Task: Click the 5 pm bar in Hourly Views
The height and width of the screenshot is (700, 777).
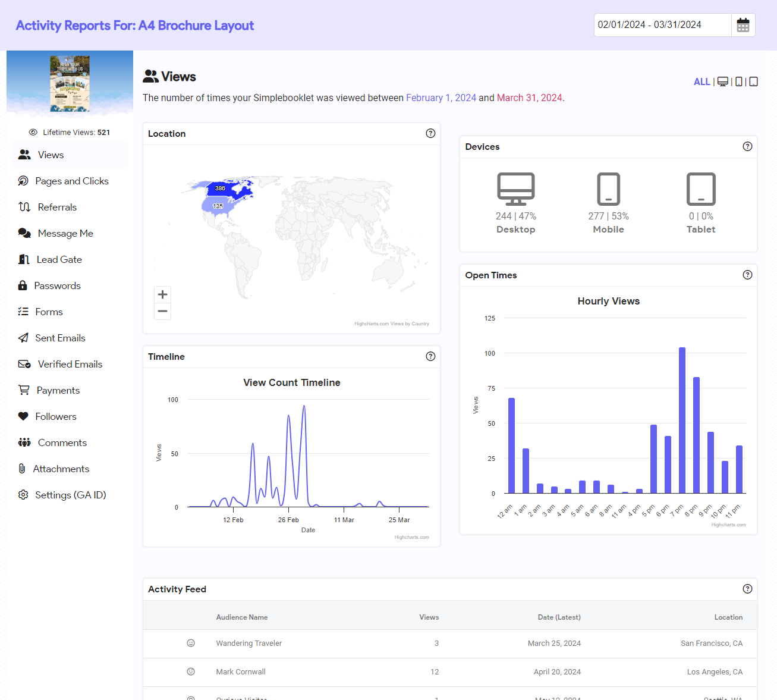Action: click(653, 459)
